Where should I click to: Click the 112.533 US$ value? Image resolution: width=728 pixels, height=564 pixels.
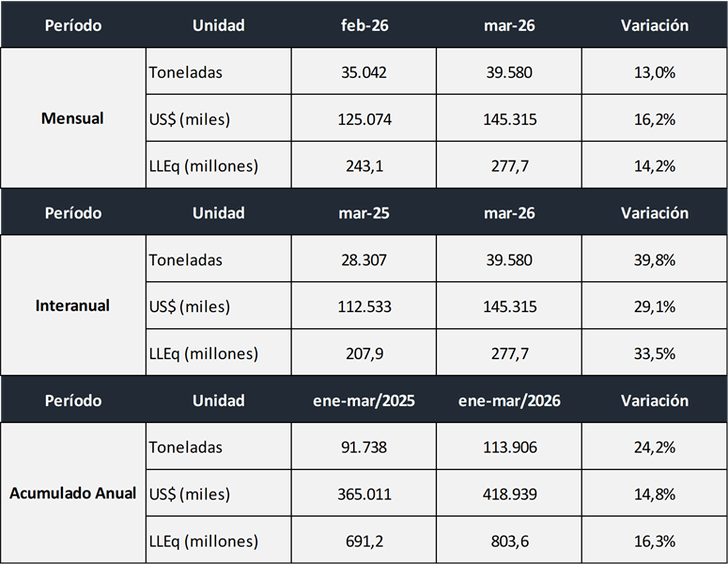pyautogui.click(x=364, y=306)
